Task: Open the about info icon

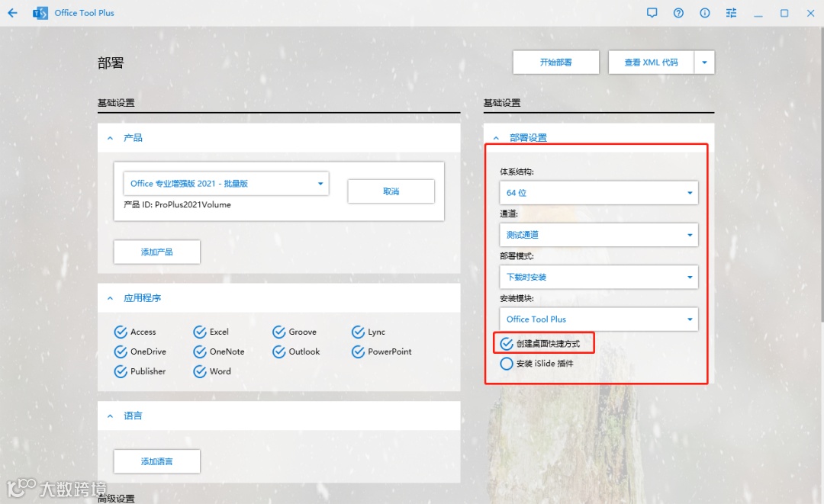Action: (705, 13)
